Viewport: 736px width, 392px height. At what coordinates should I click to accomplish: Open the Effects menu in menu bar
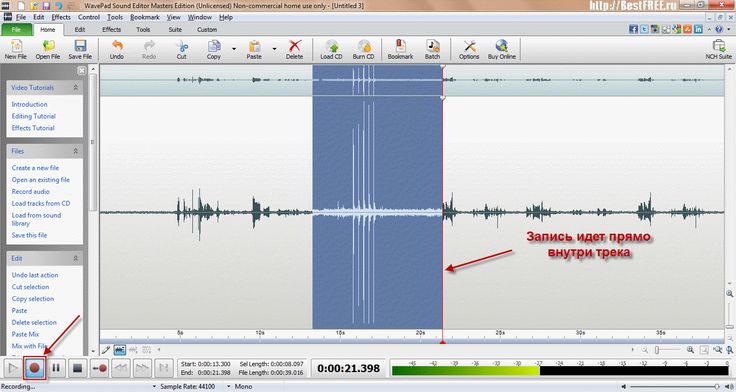pyautogui.click(x=61, y=17)
